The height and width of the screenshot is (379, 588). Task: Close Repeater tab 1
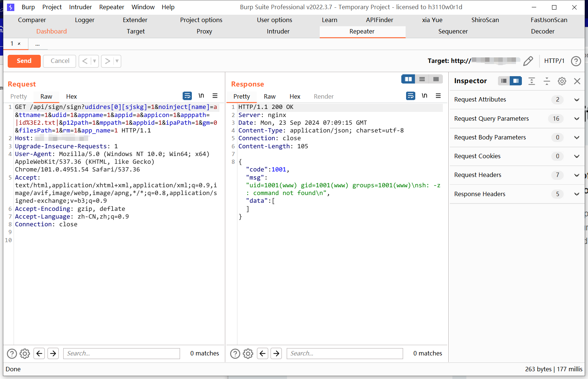[x=19, y=44]
